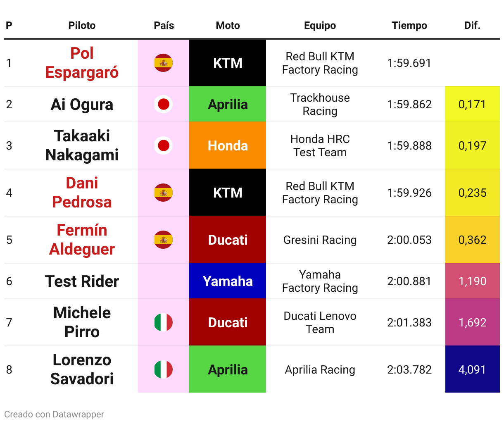Screen dimensions: 504x424
Task: Click the blue Yamaha cell
Action: tap(228, 281)
